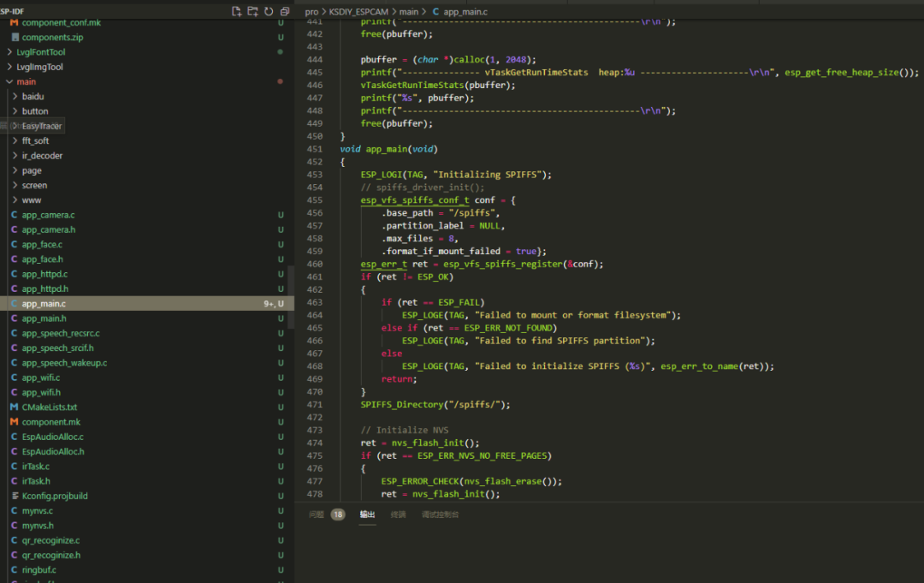Click KSDIY_ESPCAM in the breadcrumb

358,11
